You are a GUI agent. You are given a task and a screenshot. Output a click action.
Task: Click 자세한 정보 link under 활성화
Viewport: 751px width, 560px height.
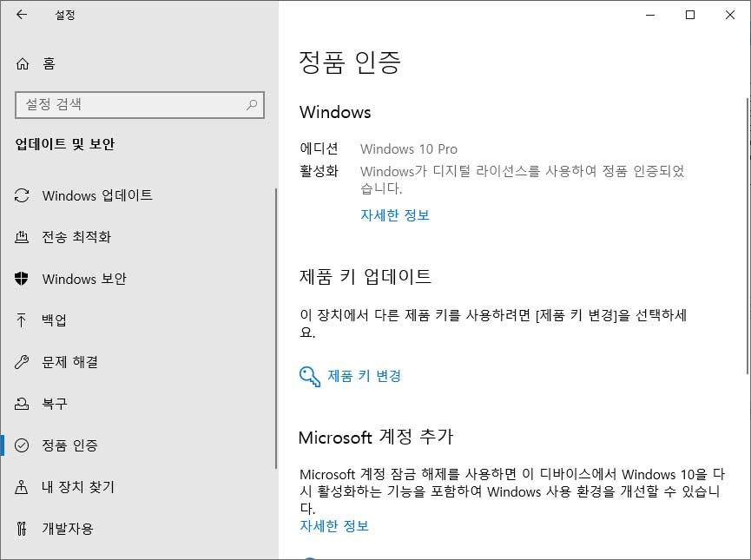(395, 215)
